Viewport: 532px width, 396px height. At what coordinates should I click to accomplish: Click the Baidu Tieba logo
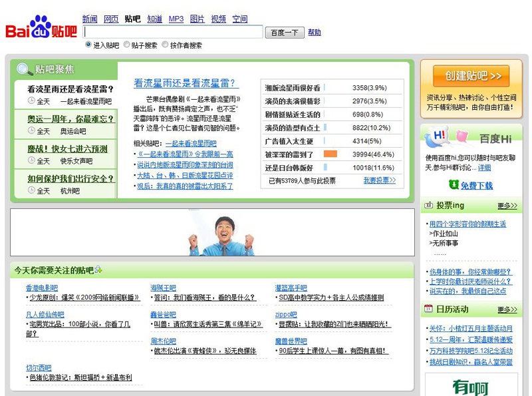click(x=41, y=27)
